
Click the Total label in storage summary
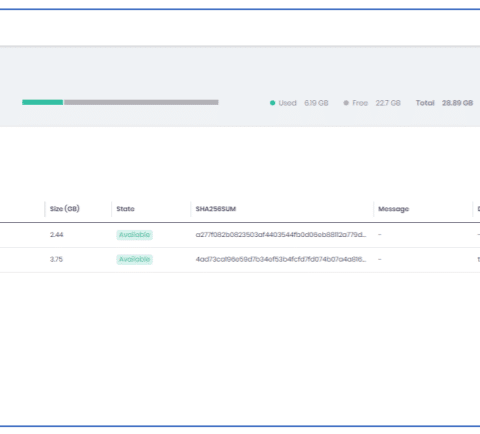click(x=425, y=103)
